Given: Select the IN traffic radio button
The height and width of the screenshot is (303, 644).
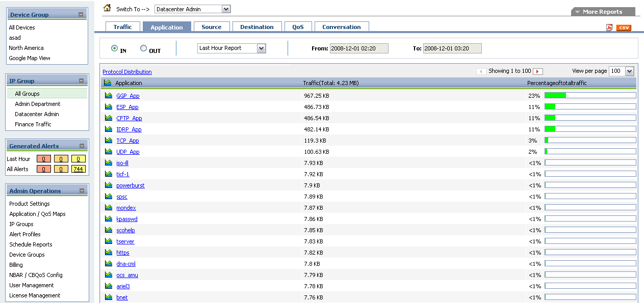Looking at the screenshot, I should point(114,48).
